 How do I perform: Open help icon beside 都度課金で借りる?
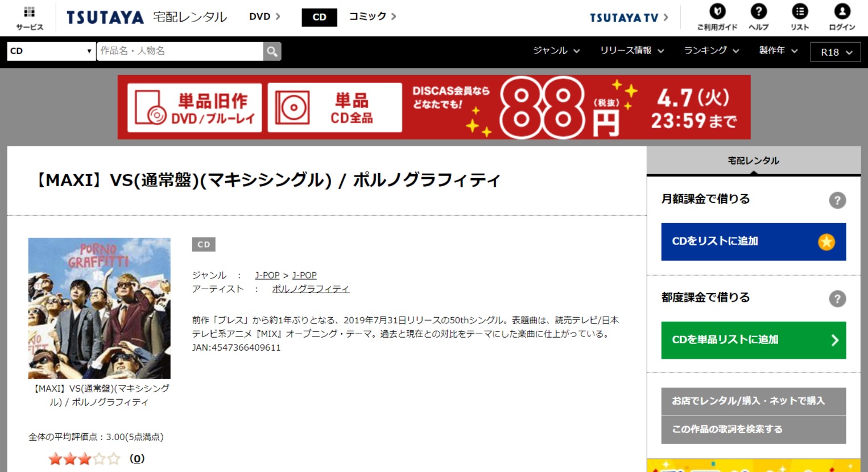coord(837,299)
